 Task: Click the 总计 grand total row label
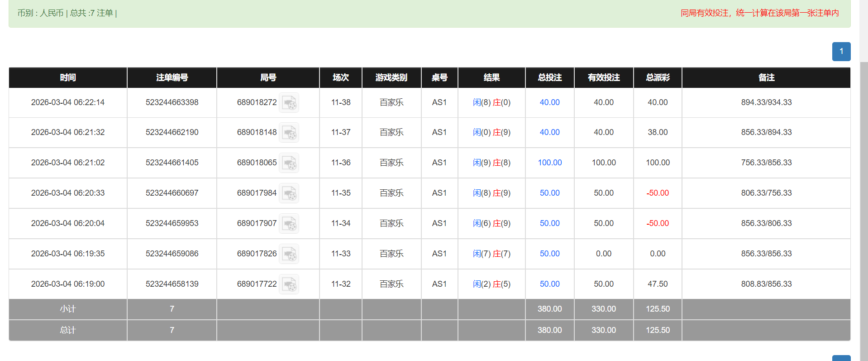point(68,330)
